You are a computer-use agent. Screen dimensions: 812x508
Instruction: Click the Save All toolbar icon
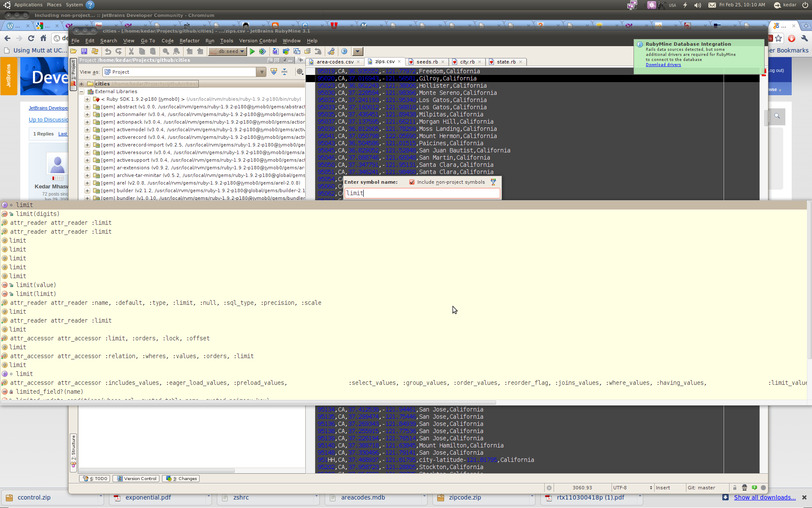tap(84, 52)
